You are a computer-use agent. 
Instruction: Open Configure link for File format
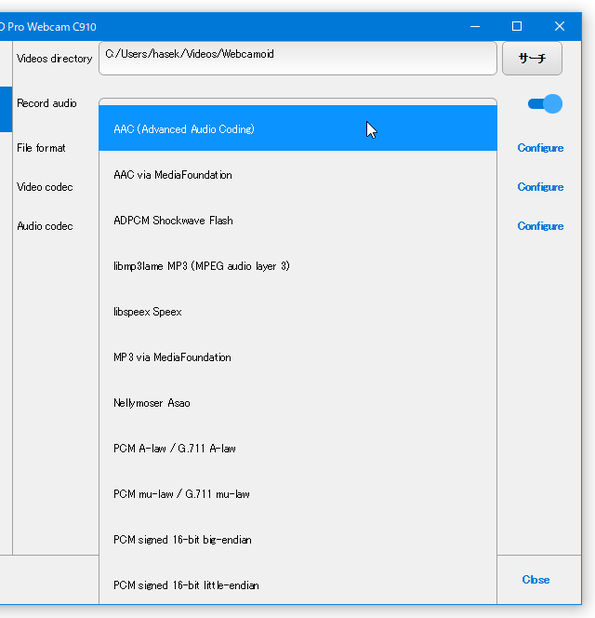pos(540,148)
